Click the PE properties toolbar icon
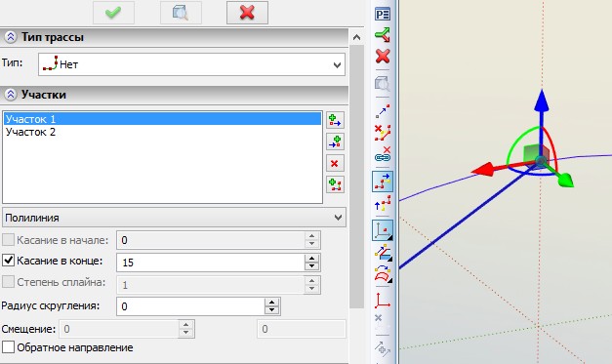 (383, 15)
